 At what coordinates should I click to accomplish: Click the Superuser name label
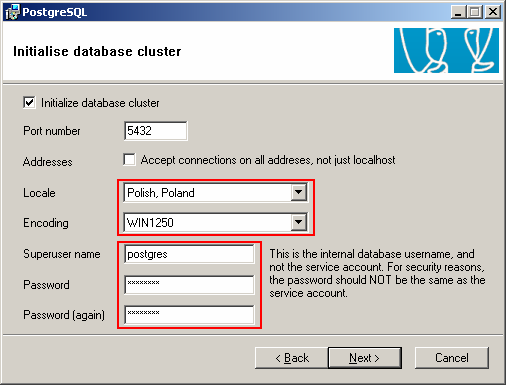[x=62, y=254]
